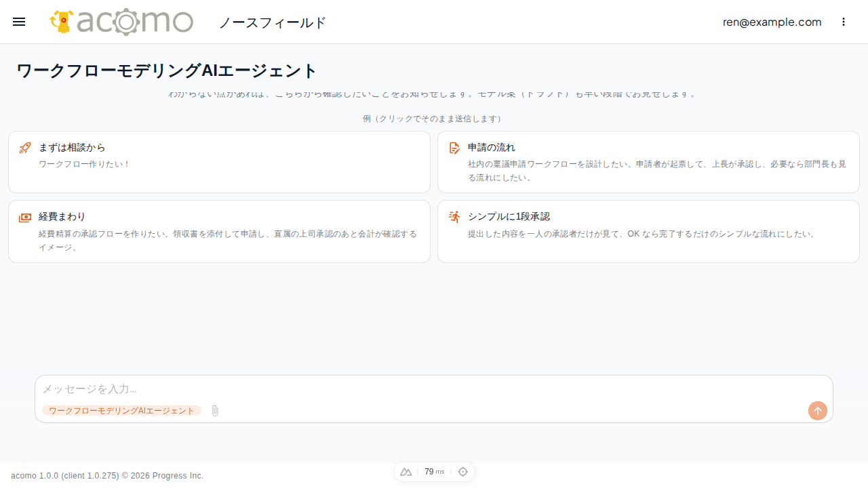The image size is (868, 488).
Task: Toggle the component inspector target icon
Action: coord(463,472)
